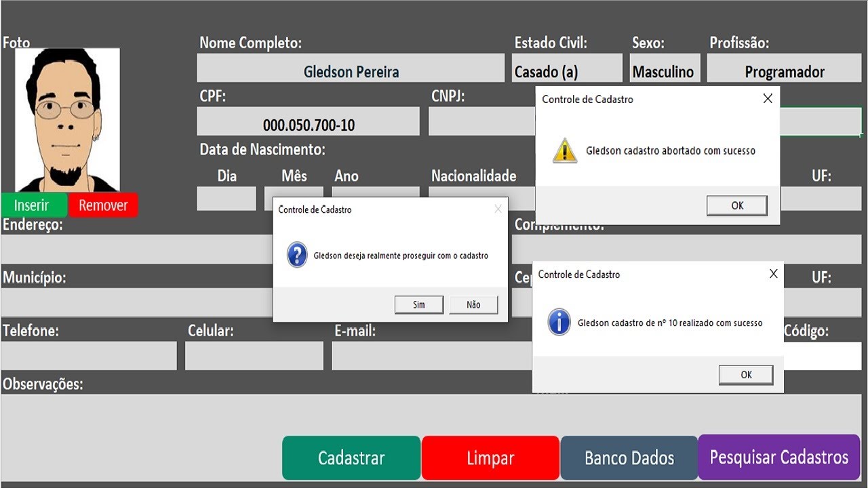
Task: Click the Endereço input field
Action: [x=137, y=249]
